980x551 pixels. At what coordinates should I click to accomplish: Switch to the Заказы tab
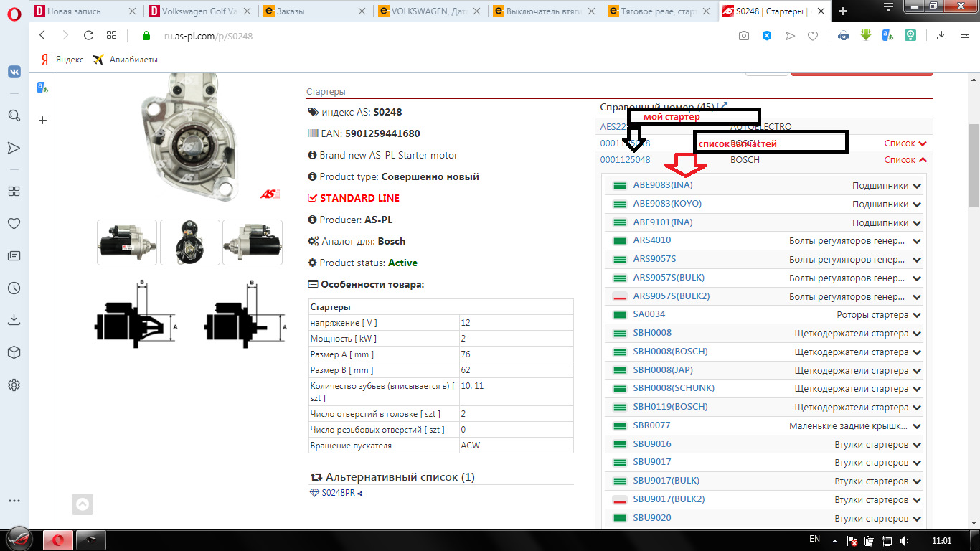tap(314, 11)
